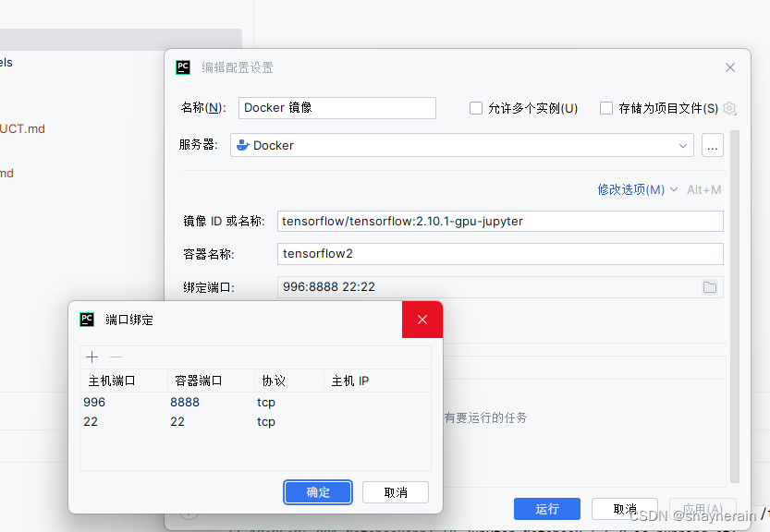
Task: Click the + icon to add a port binding row
Action: [92, 357]
